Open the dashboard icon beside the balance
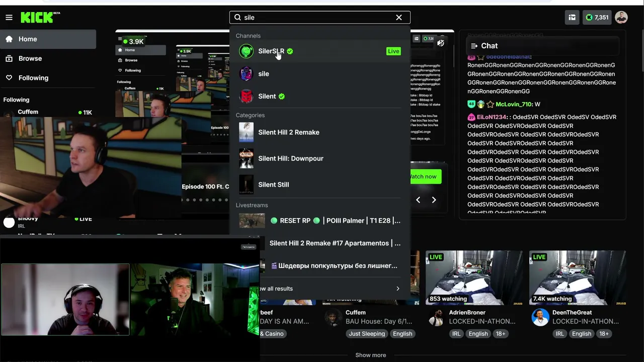 pos(572,18)
